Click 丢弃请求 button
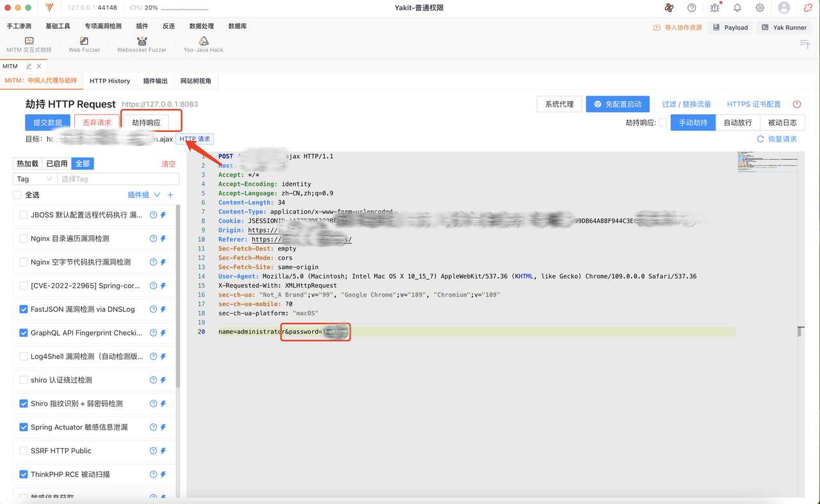 (97, 122)
